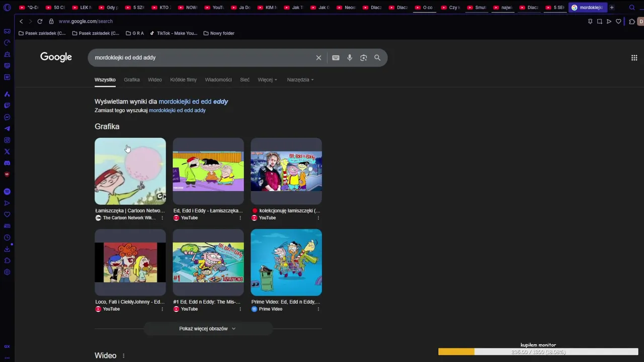Open the options menu next to Wideo heading

123,356
